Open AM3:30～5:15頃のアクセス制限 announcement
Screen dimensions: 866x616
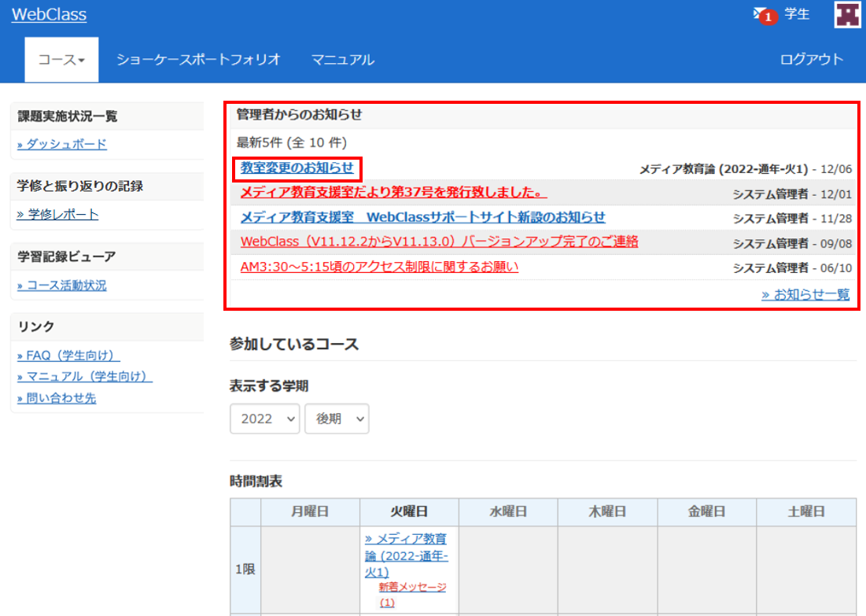379,267
